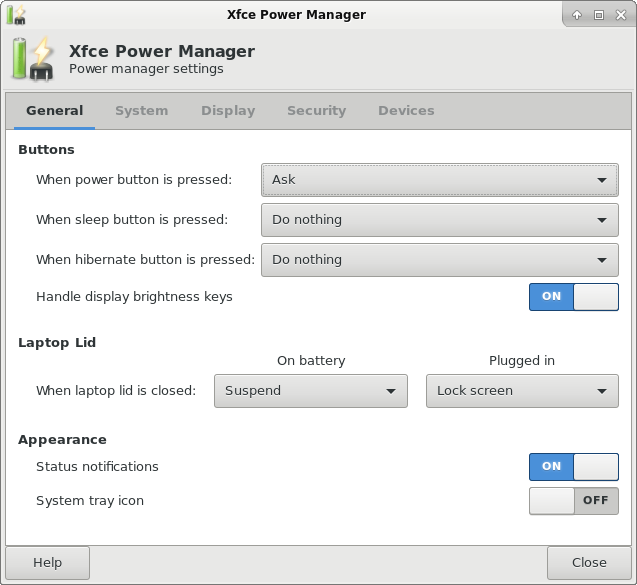Click the Power Manager battery icon in header

[x=33, y=59]
